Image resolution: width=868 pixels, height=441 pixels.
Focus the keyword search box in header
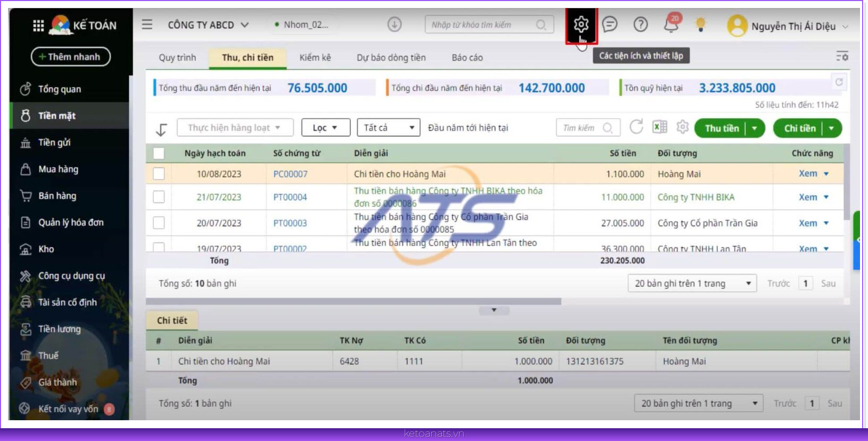coord(489,24)
